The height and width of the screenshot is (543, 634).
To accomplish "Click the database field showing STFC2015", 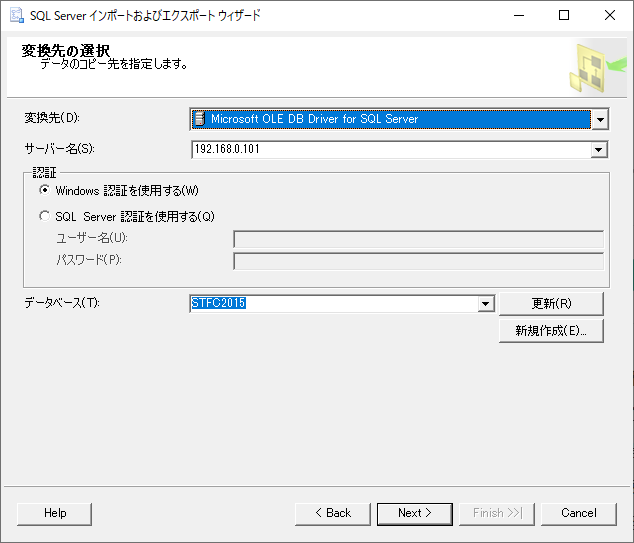I will [x=333, y=304].
